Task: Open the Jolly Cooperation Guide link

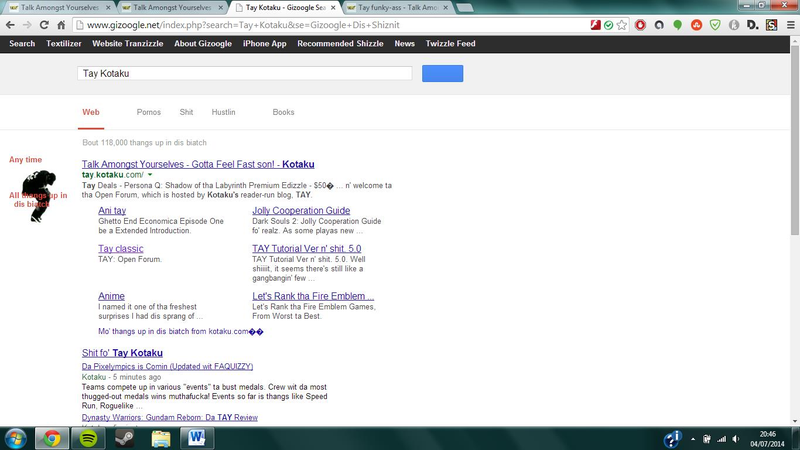Action: pyautogui.click(x=301, y=211)
